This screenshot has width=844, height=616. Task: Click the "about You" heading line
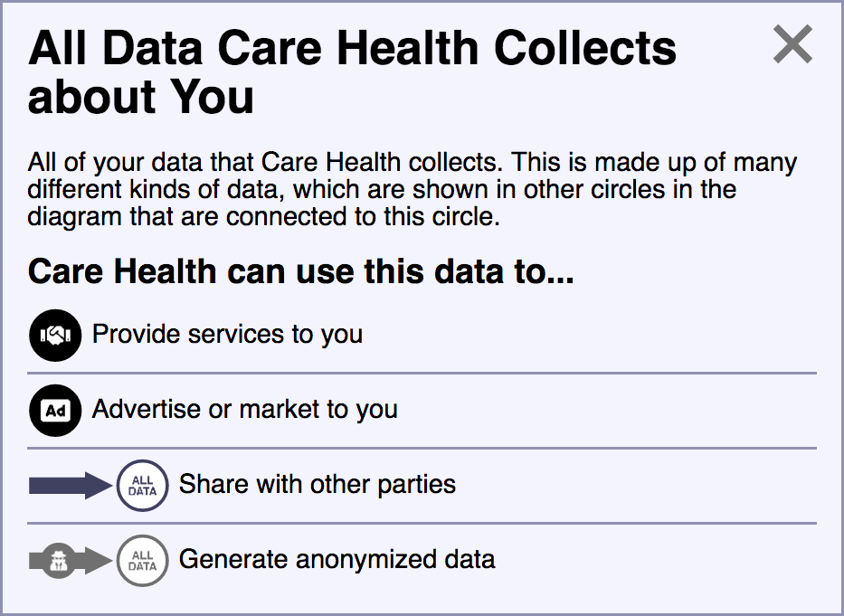click(140, 97)
